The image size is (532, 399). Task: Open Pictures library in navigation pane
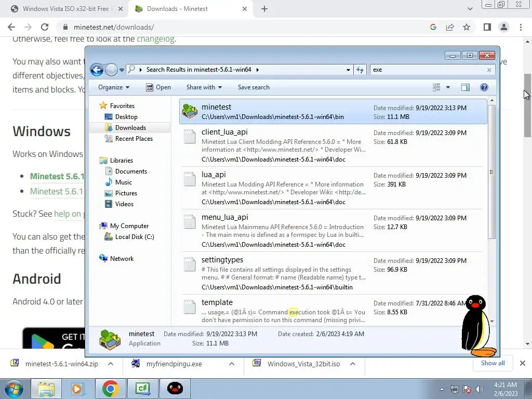point(121,193)
